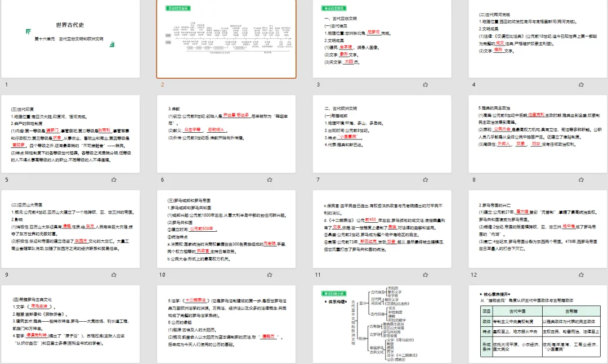Select the 古代两河流域 slide thumbnail
The width and height of the screenshot is (608, 364).
[x=538, y=39]
